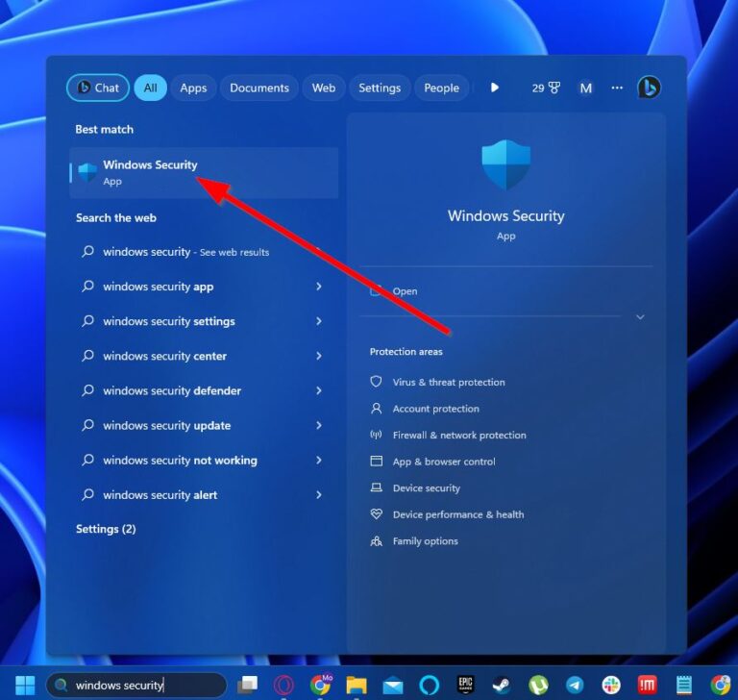Viewport: 738px width, 700px height.
Task: Click the M account avatar
Action: 585,87
